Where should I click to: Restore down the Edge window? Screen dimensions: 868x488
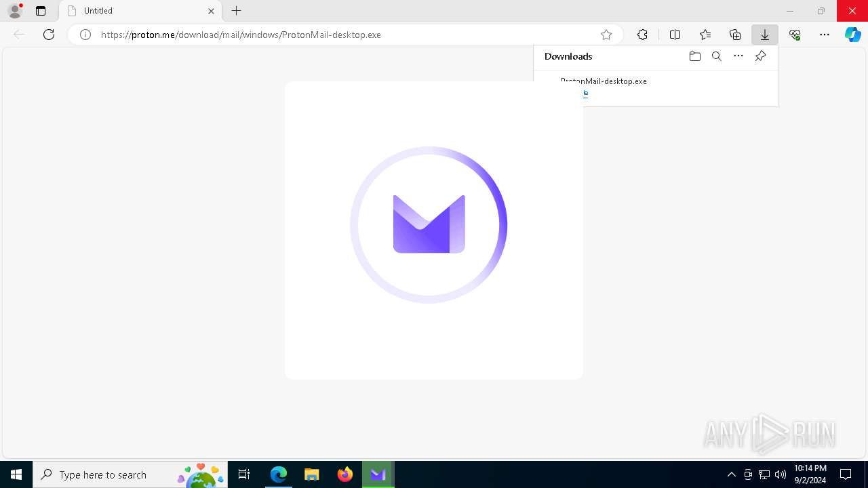(821, 11)
